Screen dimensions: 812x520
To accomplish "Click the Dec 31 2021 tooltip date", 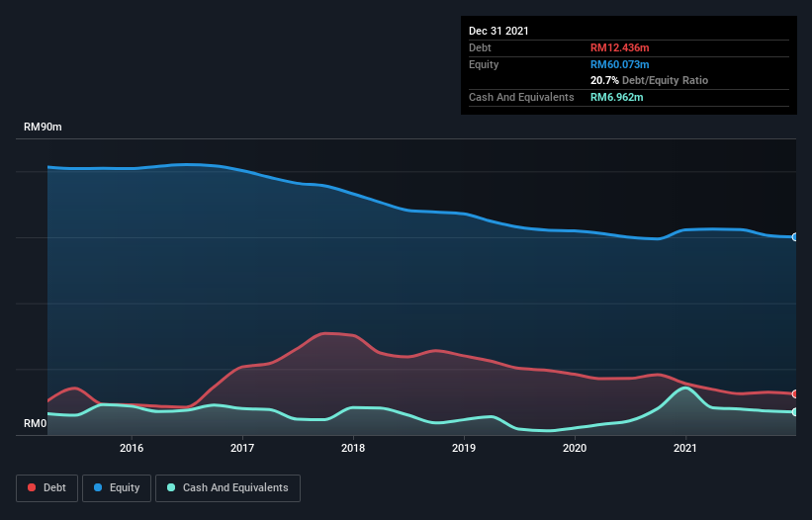I will [498, 31].
